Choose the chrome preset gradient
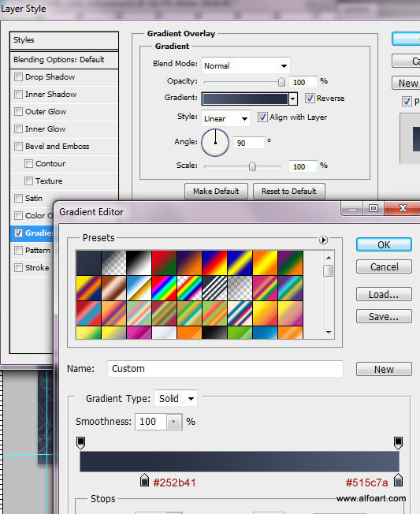The image size is (420, 514). (139, 289)
